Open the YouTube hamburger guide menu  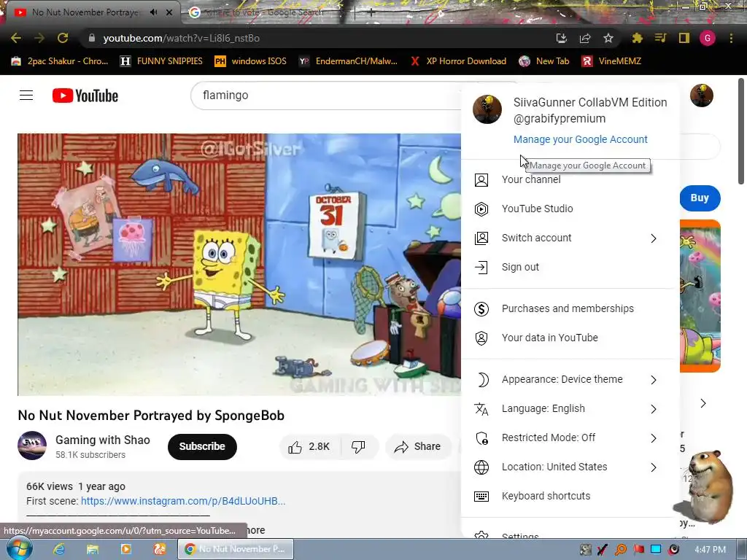pyautogui.click(x=26, y=96)
